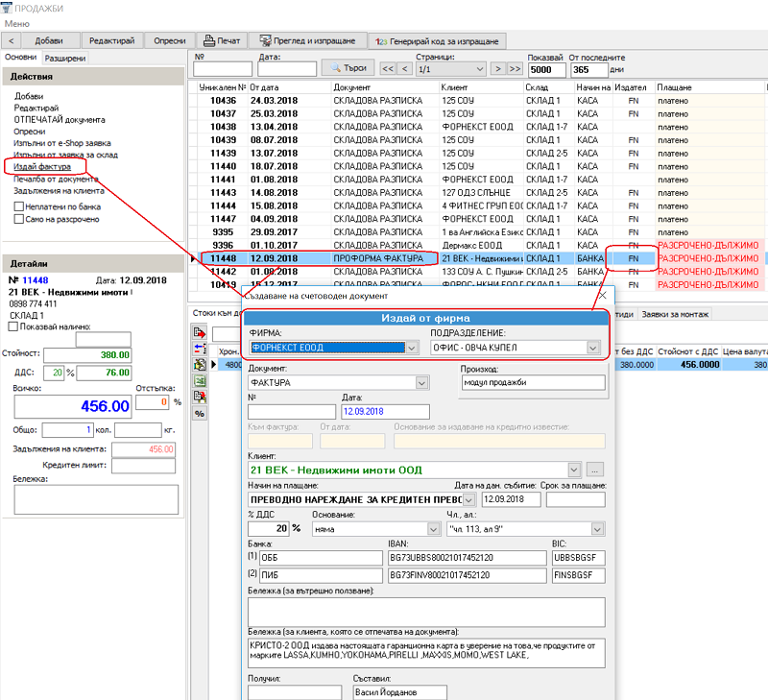
Task: Close the Създаване на счетоводен документ dialog
Action: (603, 295)
